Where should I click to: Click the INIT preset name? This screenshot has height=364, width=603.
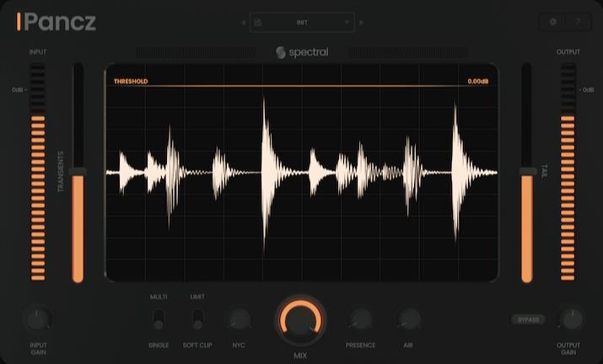[302, 23]
